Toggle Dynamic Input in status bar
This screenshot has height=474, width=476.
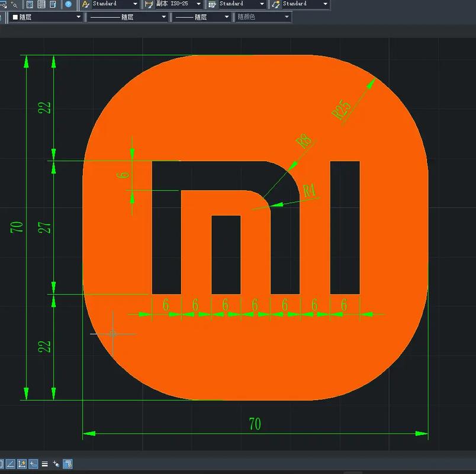click(x=33, y=464)
